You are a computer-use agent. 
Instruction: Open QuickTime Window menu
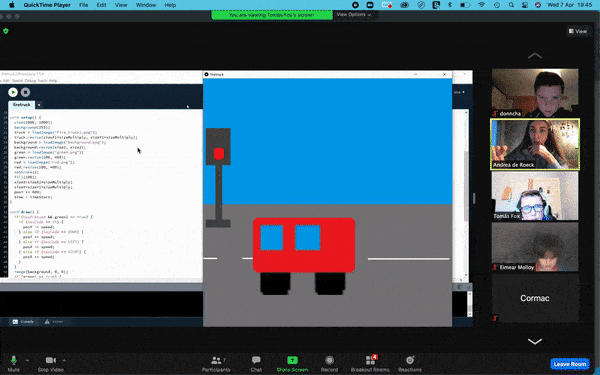pyautogui.click(x=146, y=5)
